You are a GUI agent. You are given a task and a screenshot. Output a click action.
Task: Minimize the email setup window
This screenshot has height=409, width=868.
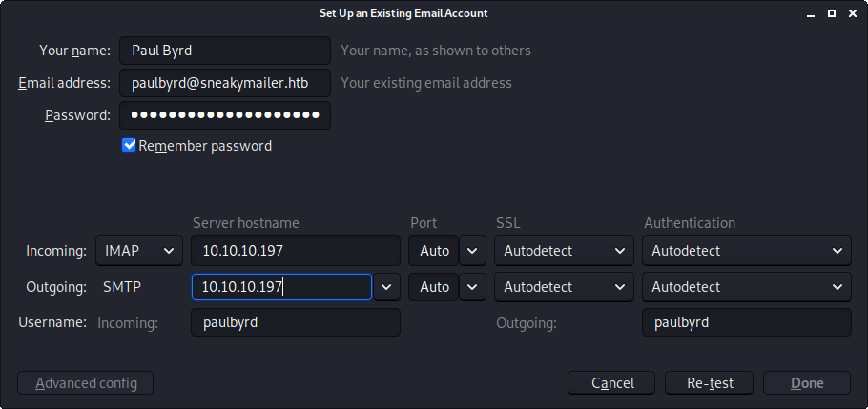pos(809,13)
